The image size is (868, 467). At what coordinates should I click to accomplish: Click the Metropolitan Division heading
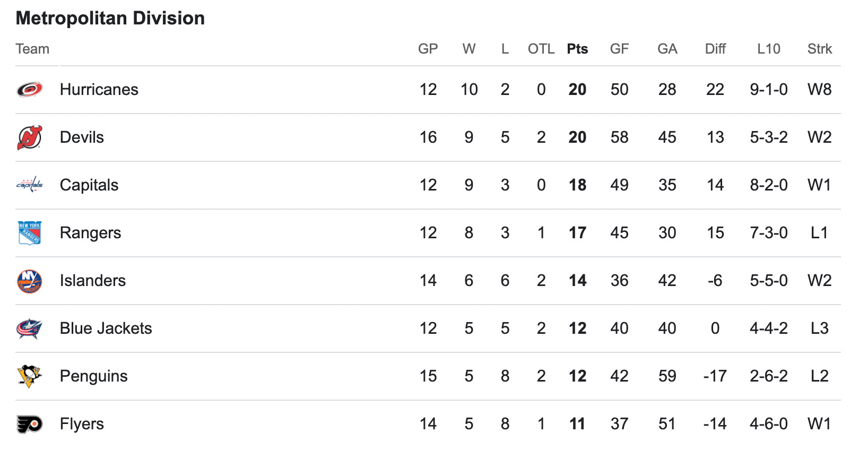click(110, 18)
